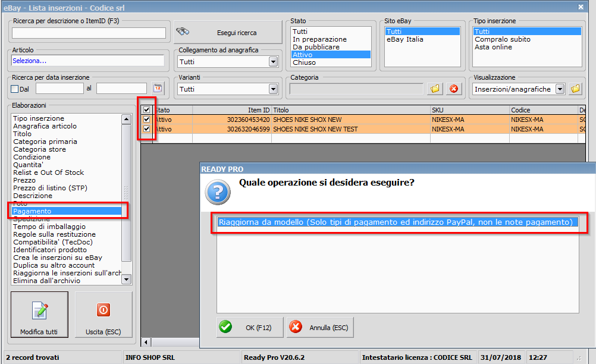
Task: Select Categoria store elaboration
Action: point(67,149)
